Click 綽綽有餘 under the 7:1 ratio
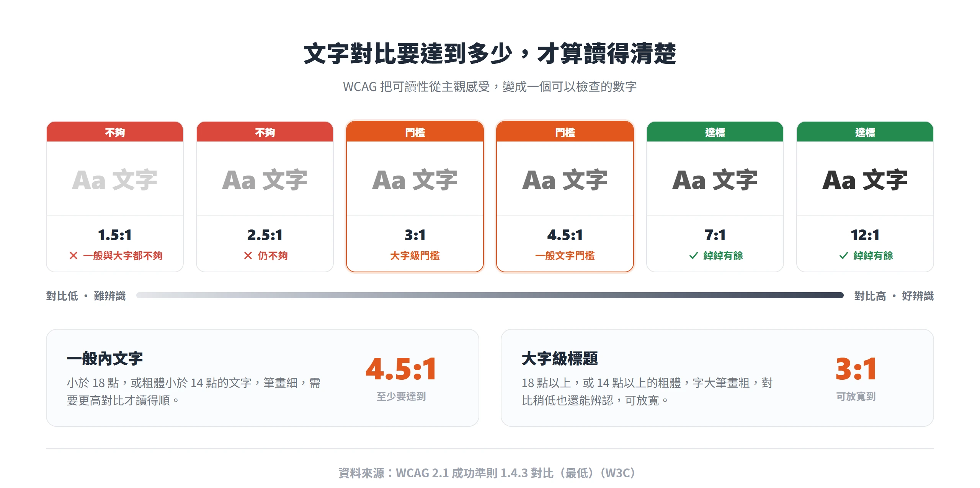This screenshot has height=488, width=980. (723, 255)
